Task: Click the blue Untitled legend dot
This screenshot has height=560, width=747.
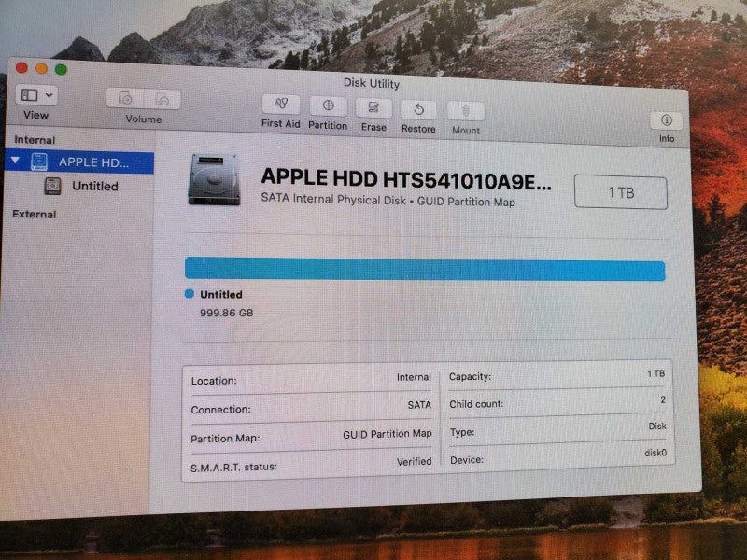Action: (190, 294)
